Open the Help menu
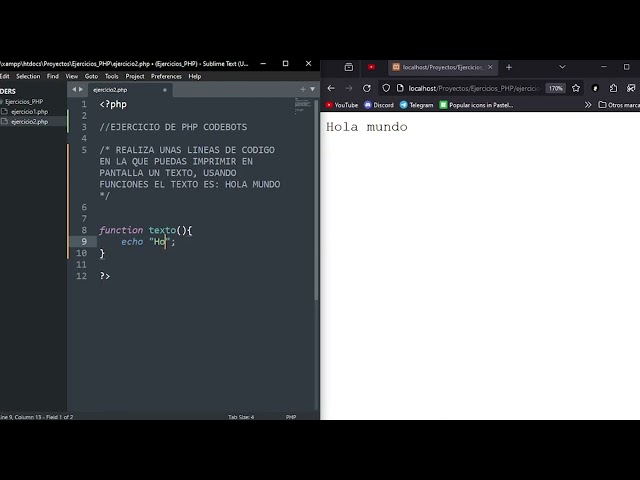The image size is (640, 480). point(195,76)
